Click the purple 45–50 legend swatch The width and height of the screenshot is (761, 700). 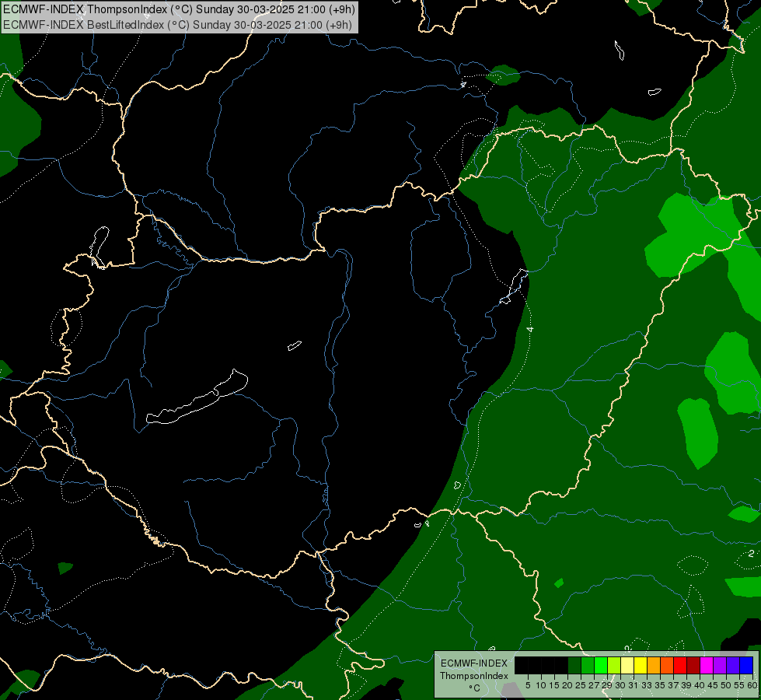point(720,665)
